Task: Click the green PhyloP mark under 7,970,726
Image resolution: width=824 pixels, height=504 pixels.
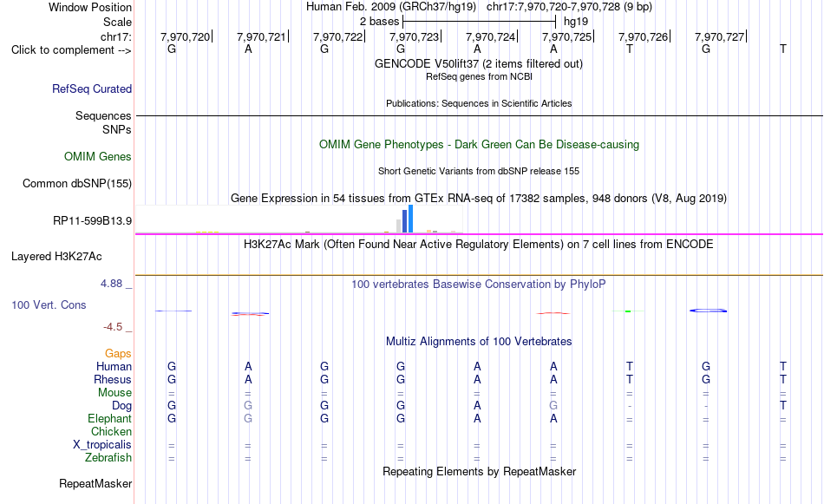Action: (628, 311)
